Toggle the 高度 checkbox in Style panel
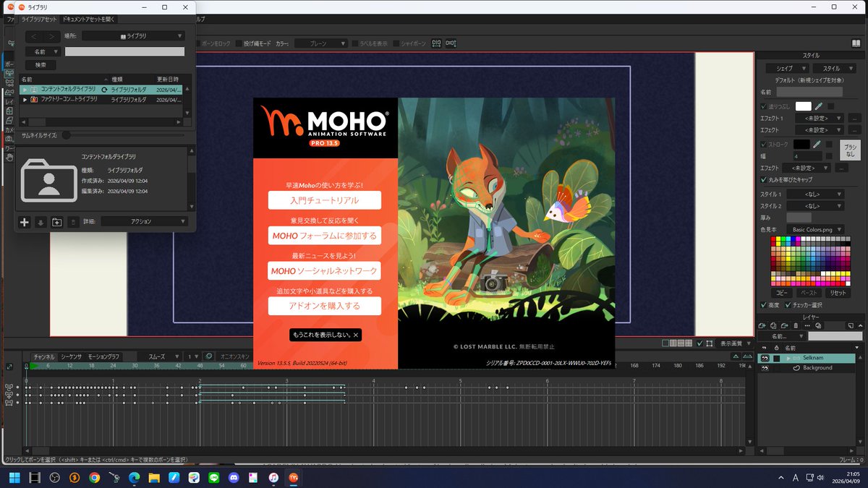 pyautogui.click(x=764, y=305)
